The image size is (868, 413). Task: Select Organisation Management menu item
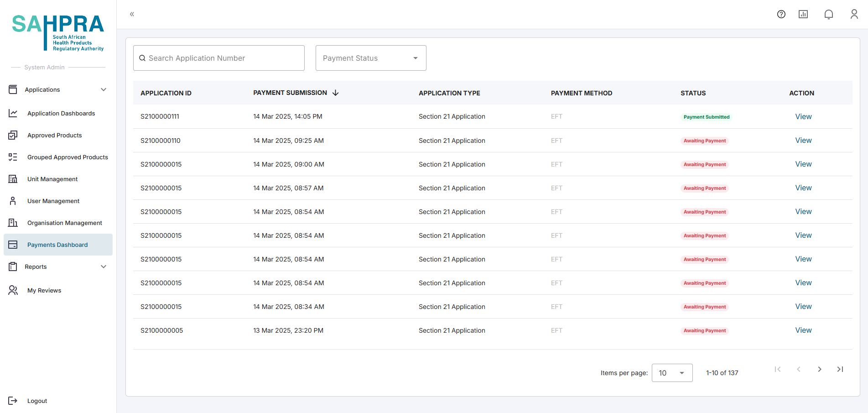click(64, 223)
